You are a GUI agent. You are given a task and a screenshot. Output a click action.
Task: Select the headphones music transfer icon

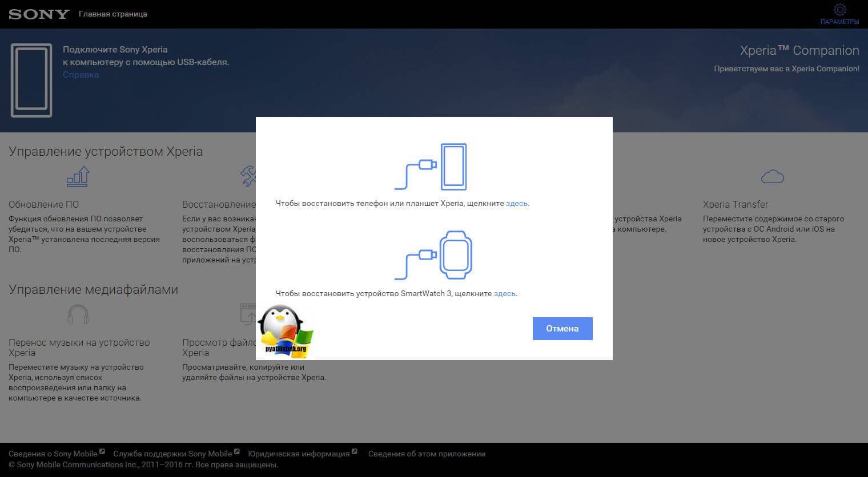[78, 314]
